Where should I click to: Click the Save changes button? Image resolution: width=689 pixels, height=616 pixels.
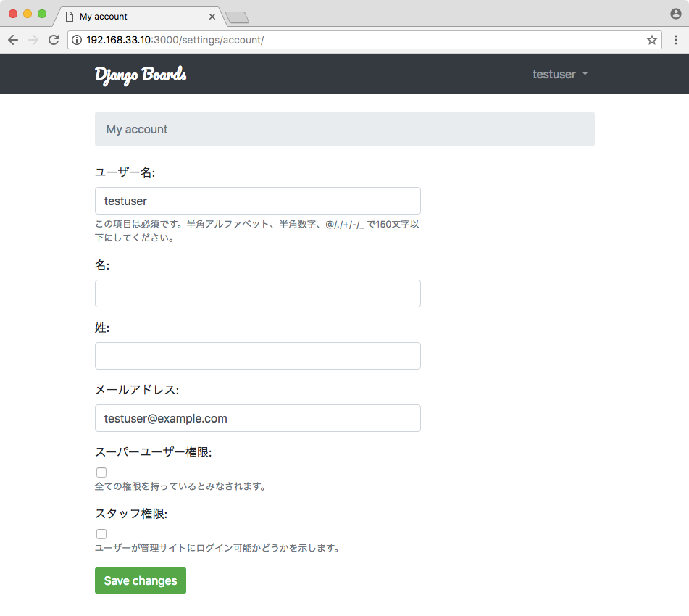(x=141, y=580)
